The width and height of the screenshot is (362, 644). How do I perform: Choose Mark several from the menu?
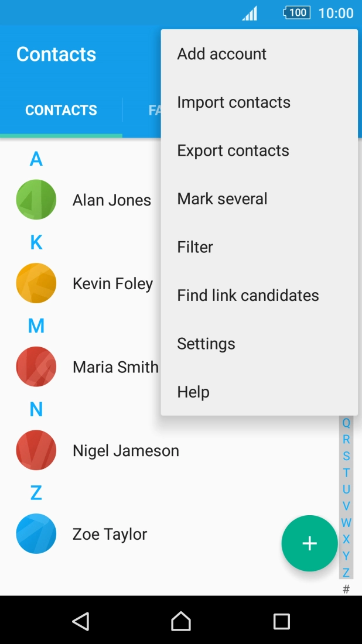[x=221, y=198]
